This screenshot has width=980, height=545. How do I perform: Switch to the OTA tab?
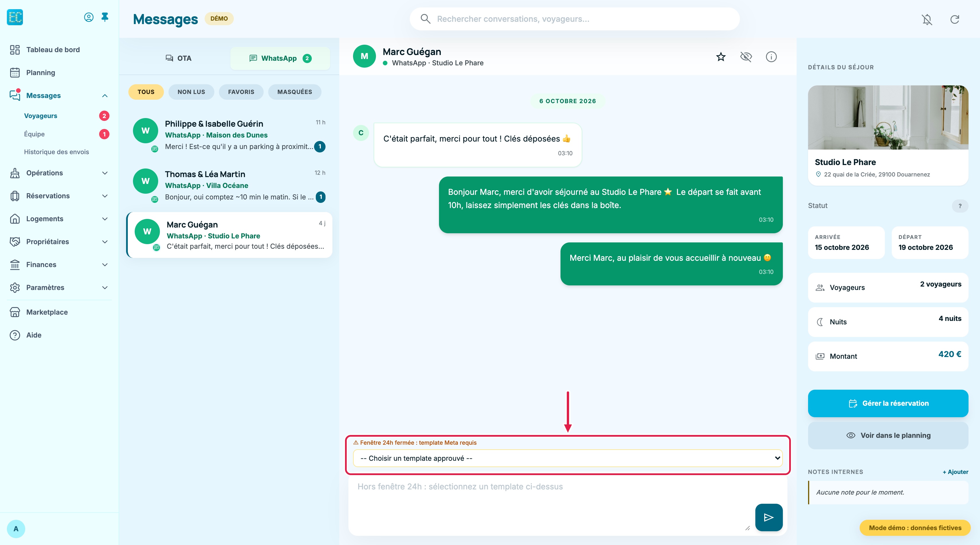click(179, 58)
